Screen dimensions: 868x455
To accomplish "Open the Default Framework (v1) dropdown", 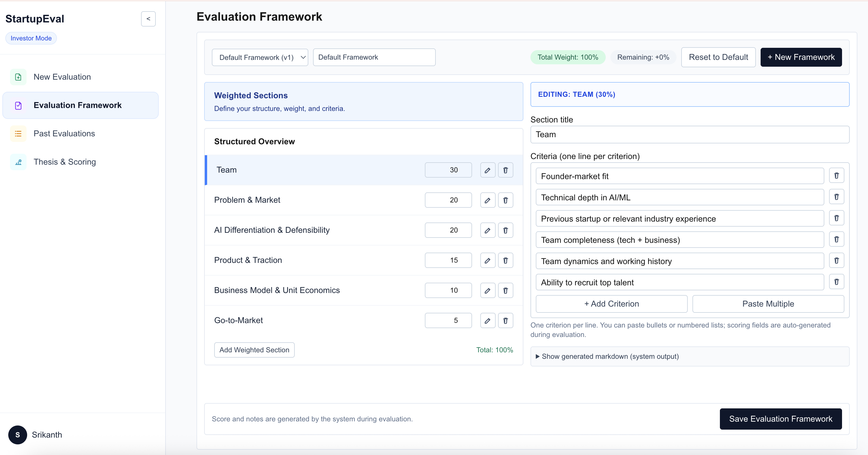I will click(260, 57).
